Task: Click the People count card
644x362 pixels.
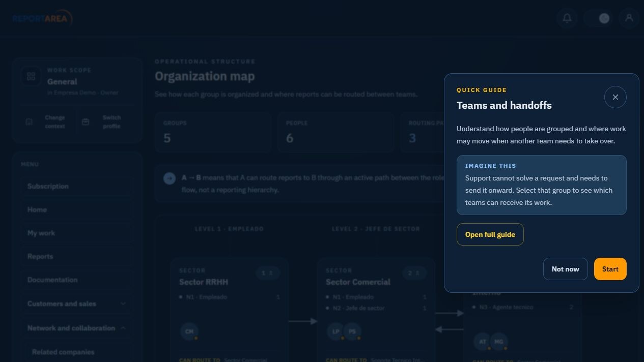Action: [x=335, y=132]
